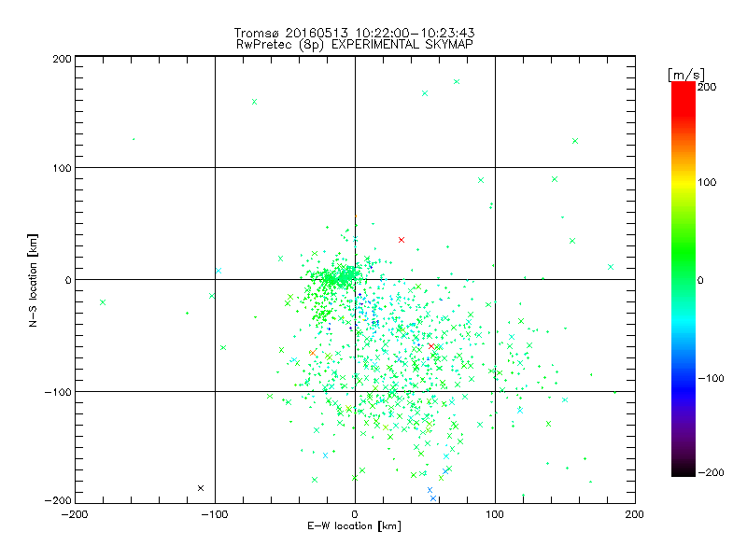Select the blue X marker at the bottom edge
This screenshot has height=560, width=747.
click(x=433, y=498)
